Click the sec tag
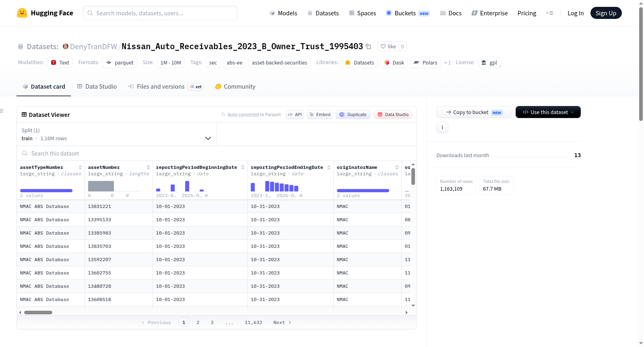The image size is (644, 347). pos(213,62)
